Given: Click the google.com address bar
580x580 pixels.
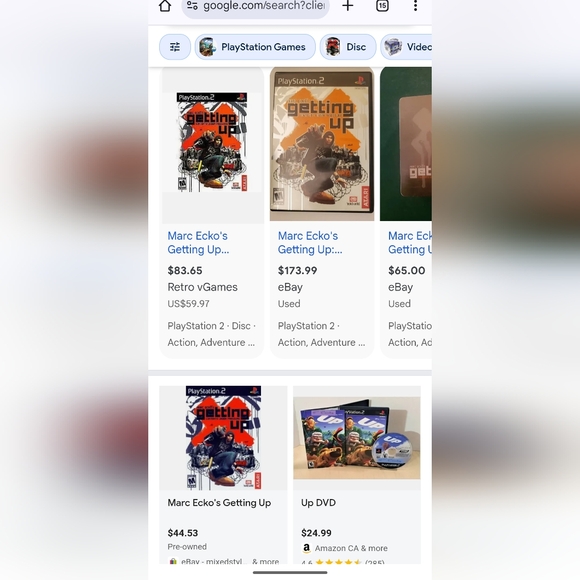Looking at the screenshot, I should coord(255,6).
